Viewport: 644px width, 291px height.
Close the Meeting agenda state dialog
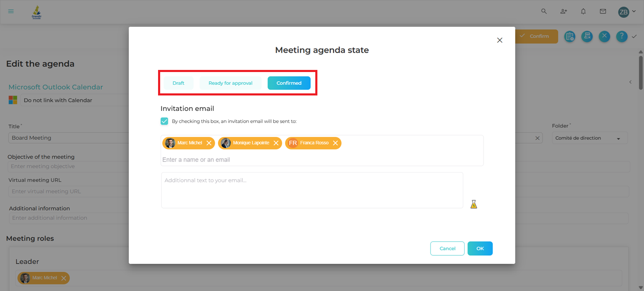(x=499, y=40)
